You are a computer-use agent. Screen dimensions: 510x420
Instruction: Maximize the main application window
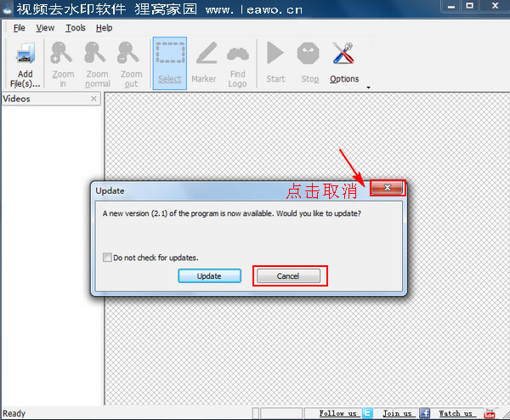coord(470,7)
